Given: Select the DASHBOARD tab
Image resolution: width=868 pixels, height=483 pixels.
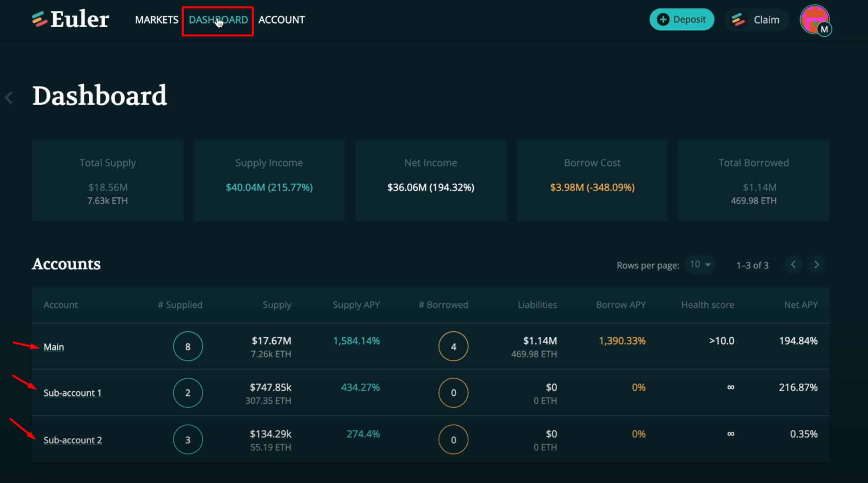Looking at the screenshot, I should pyautogui.click(x=218, y=20).
